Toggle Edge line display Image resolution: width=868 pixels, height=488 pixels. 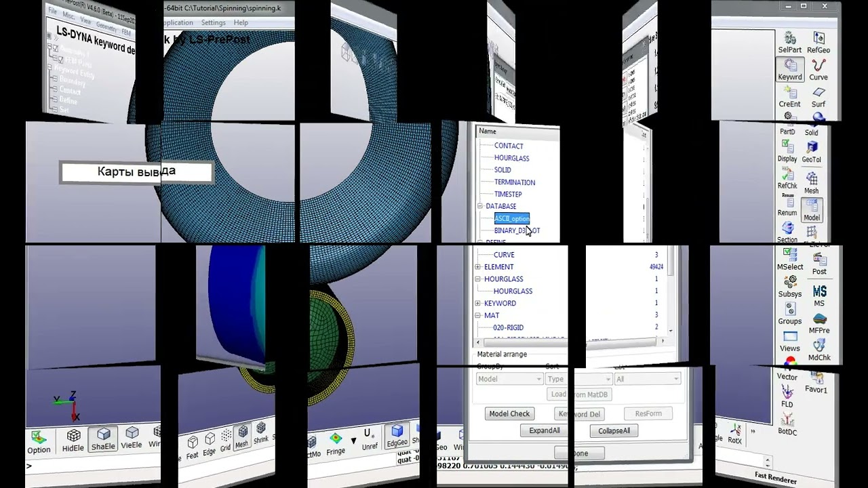pyautogui.click(x=210, y=444)
